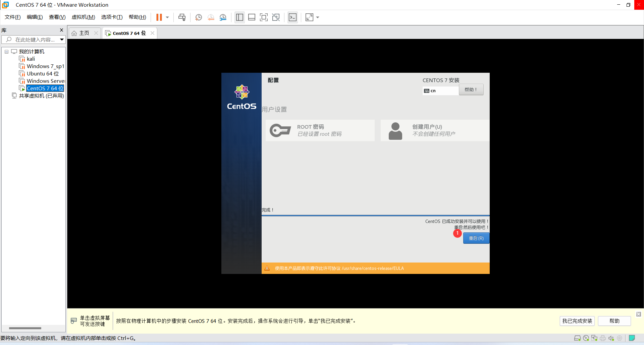Open the snapshot manager icon
644x345 pixels.
click(223, 17)
